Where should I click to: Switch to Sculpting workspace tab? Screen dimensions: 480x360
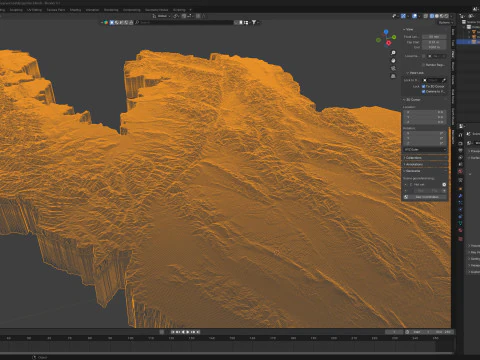click(x=16, y=10)
